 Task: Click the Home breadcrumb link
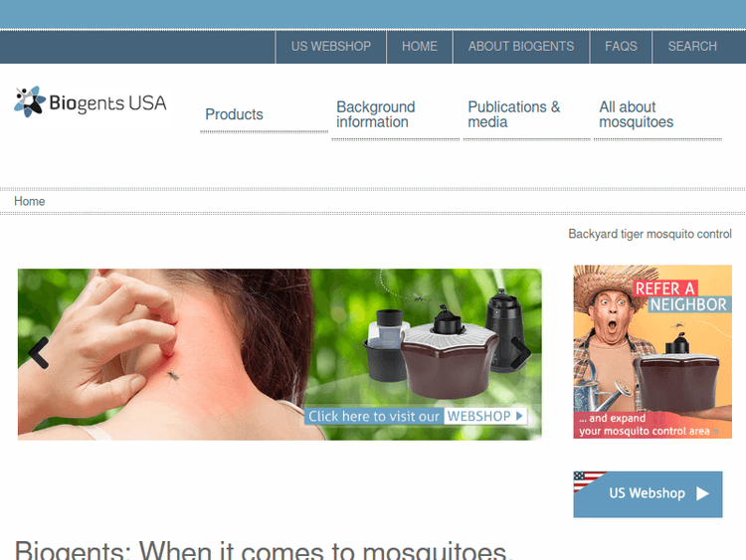click(x=30, y=201)
